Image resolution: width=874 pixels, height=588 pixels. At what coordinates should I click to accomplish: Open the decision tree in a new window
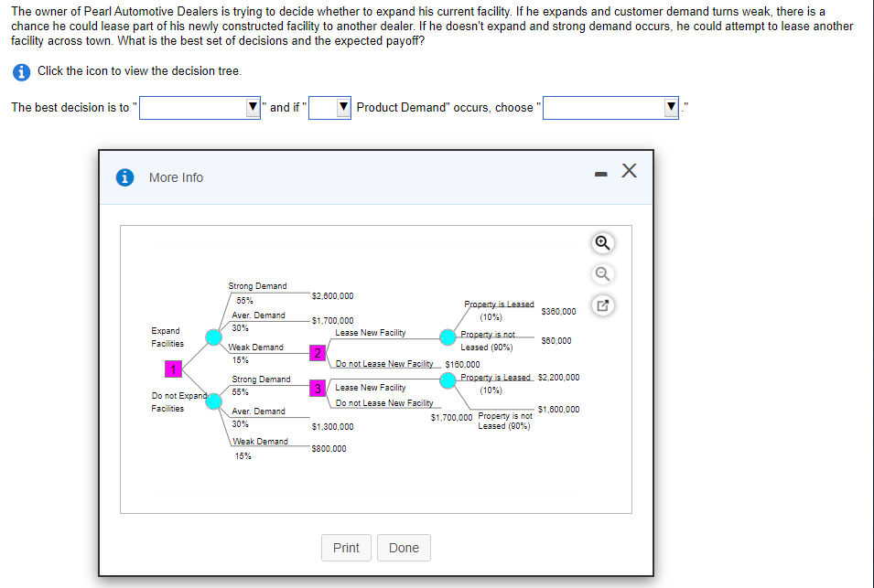click(602, 305)
